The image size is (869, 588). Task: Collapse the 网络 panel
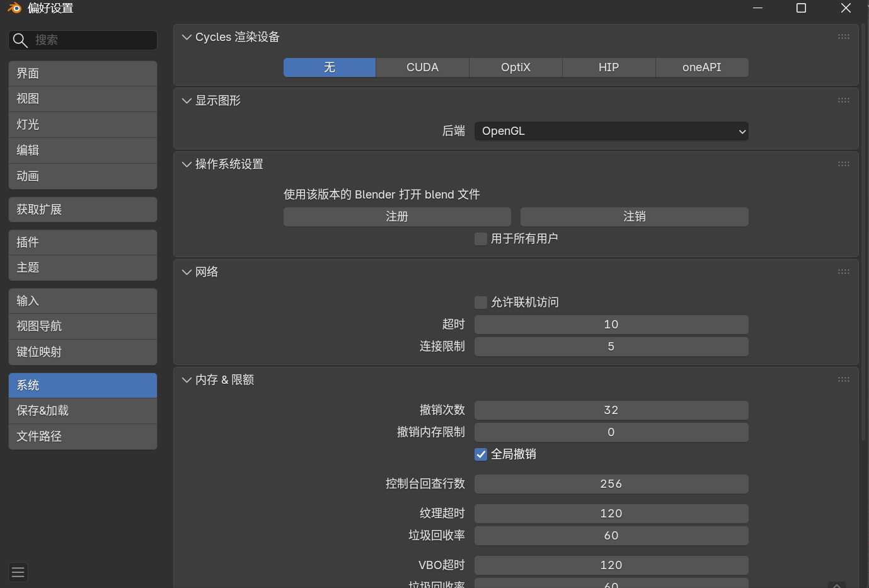(187, 272)
